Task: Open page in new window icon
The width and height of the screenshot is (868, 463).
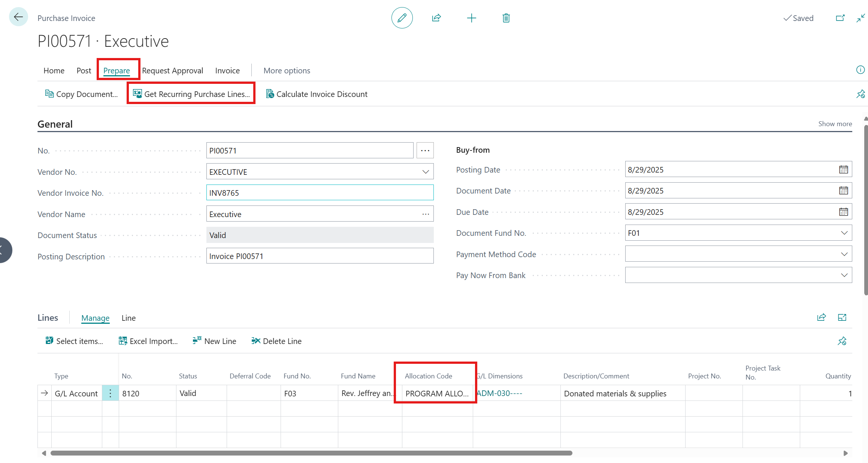Action: point(840,18)
